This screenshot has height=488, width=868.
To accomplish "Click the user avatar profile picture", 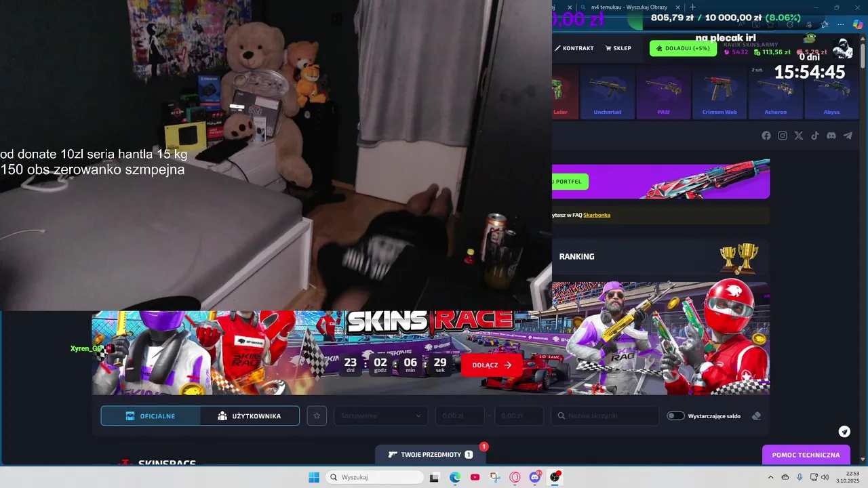I will (842, 49).
